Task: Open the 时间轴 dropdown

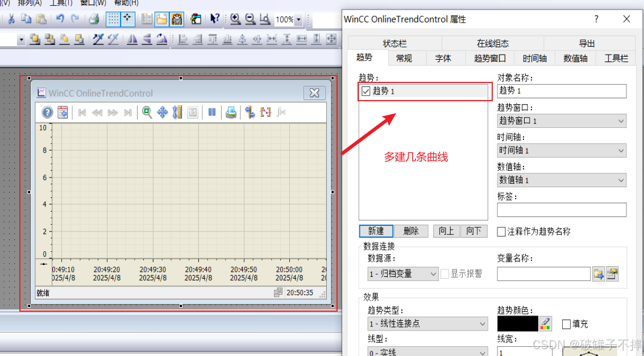Action: tap(562, 151)
